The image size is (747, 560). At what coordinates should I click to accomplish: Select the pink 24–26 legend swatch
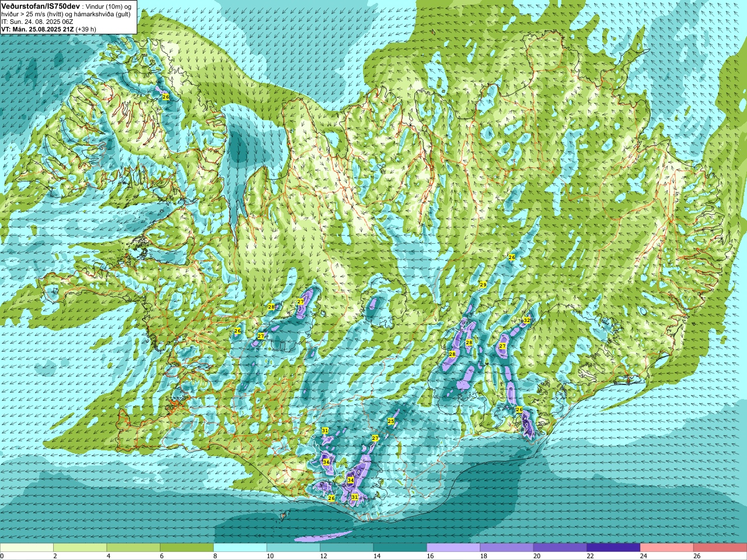point(667,548)
